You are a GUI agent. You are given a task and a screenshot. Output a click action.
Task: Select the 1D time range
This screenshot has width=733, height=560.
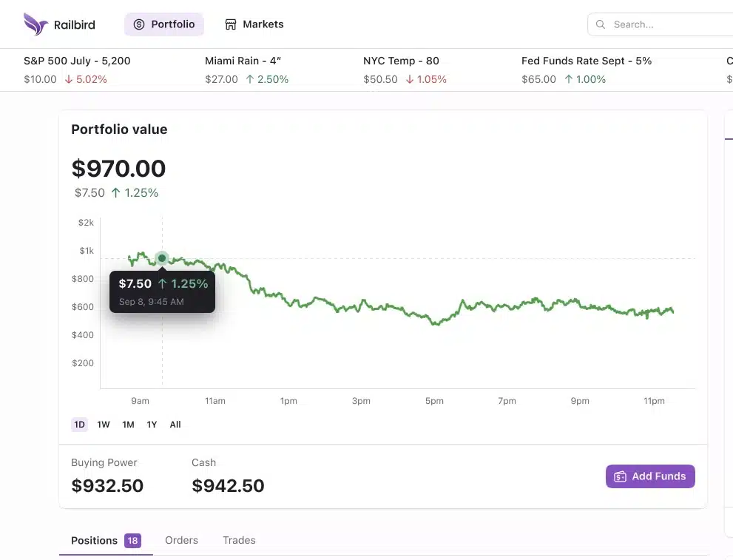[79, 425]
